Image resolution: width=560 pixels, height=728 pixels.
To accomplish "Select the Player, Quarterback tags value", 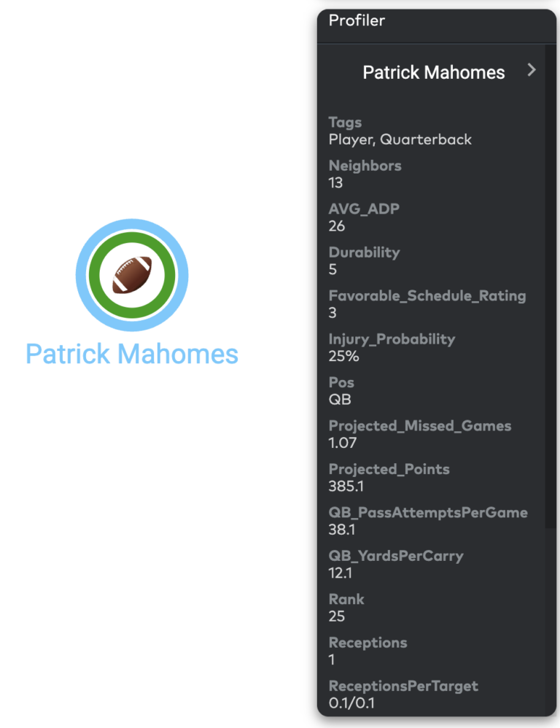I will click(x=400, y=139).
